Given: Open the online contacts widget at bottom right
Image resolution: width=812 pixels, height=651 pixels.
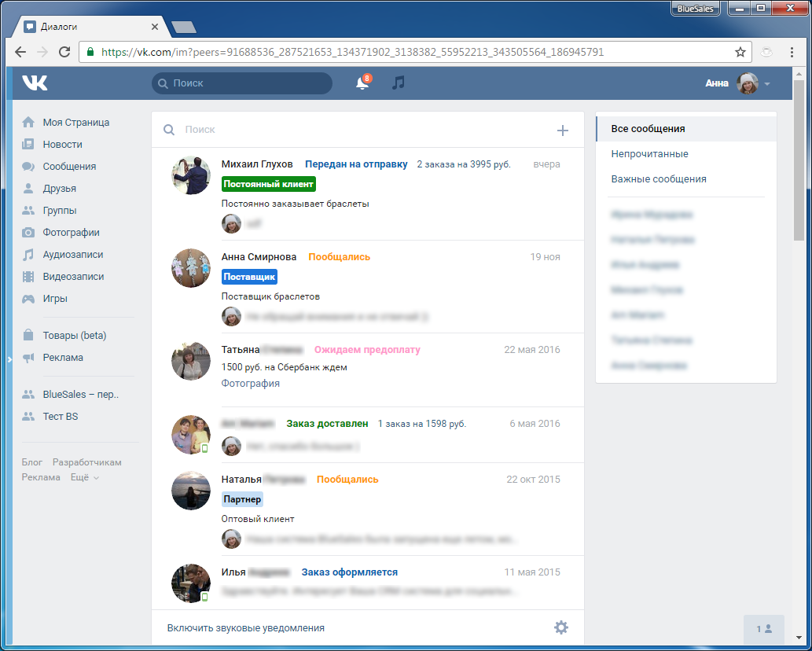Looking at the screenshot, I should 763,629.
